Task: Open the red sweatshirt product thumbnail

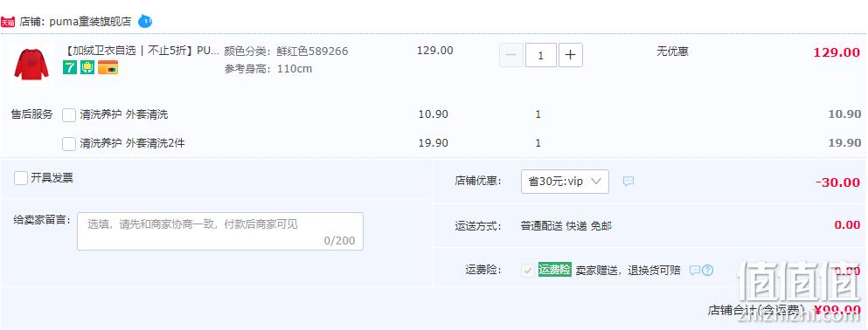Action: [x=31, y=64]
